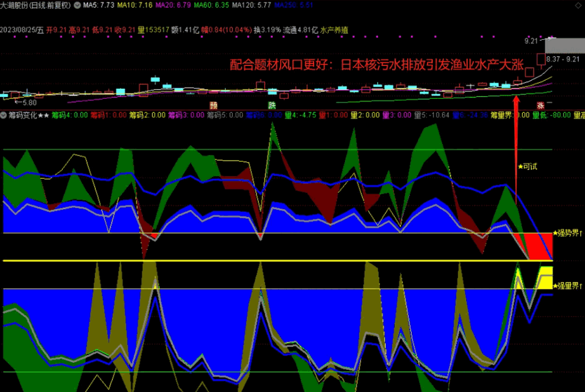This screenshot has width=585, height=392.
Task: Select the MA60: 6.35 label
Action: coord(211,5)
